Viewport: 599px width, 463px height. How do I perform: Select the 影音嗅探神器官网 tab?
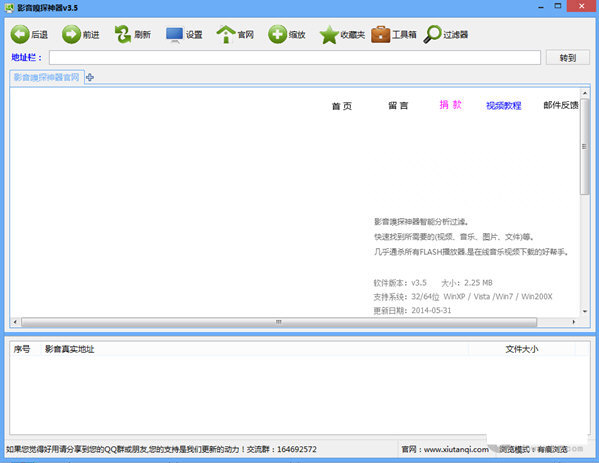[x=47, y=78]
